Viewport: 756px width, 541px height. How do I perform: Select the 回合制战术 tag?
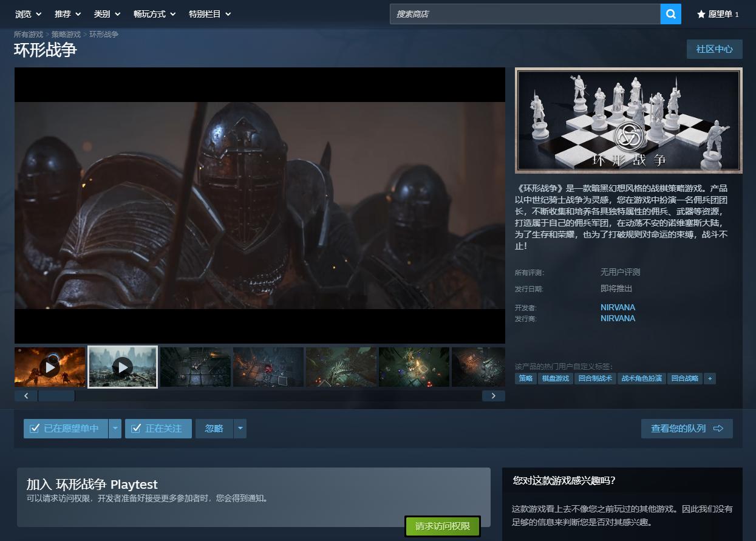[595, 378]
